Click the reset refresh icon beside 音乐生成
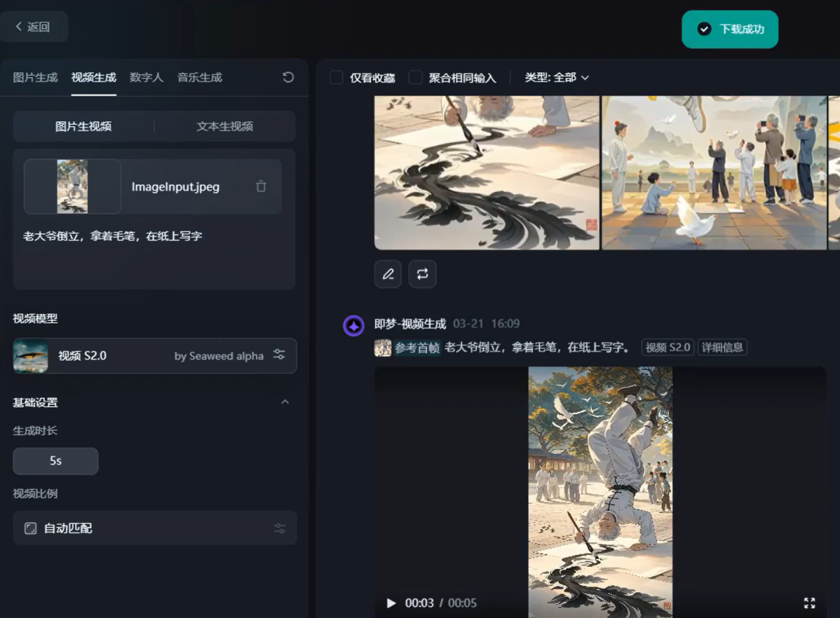 click(288, 77)
